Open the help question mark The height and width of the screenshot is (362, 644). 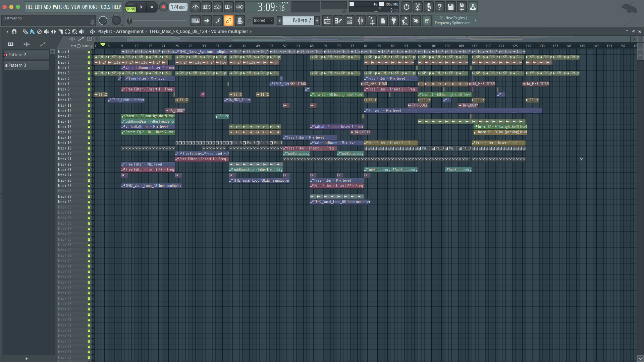tap(440, 7)
